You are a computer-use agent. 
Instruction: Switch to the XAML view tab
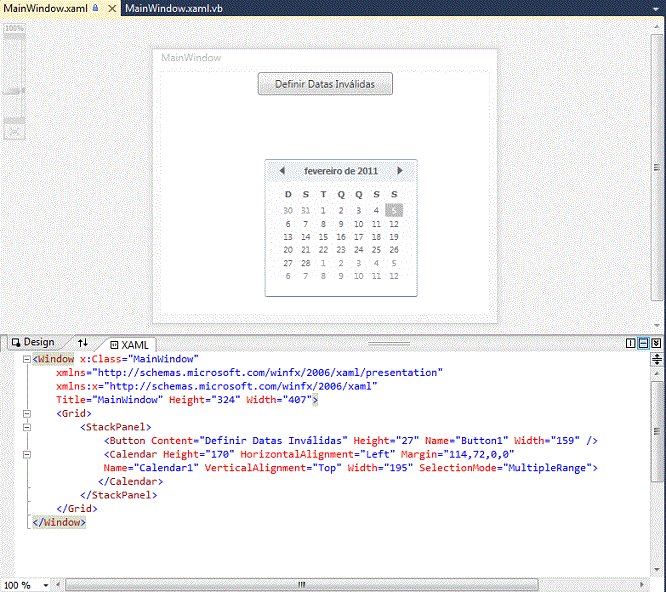pos(130,344)
